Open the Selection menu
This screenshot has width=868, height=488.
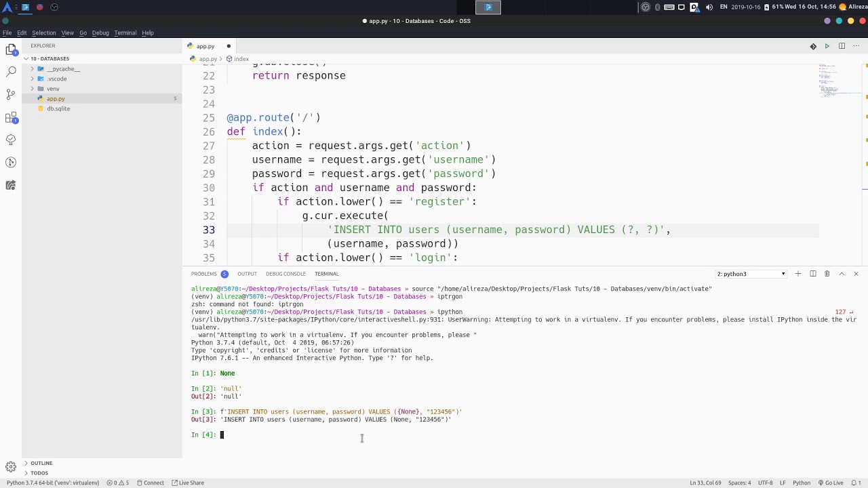[43, 33]
